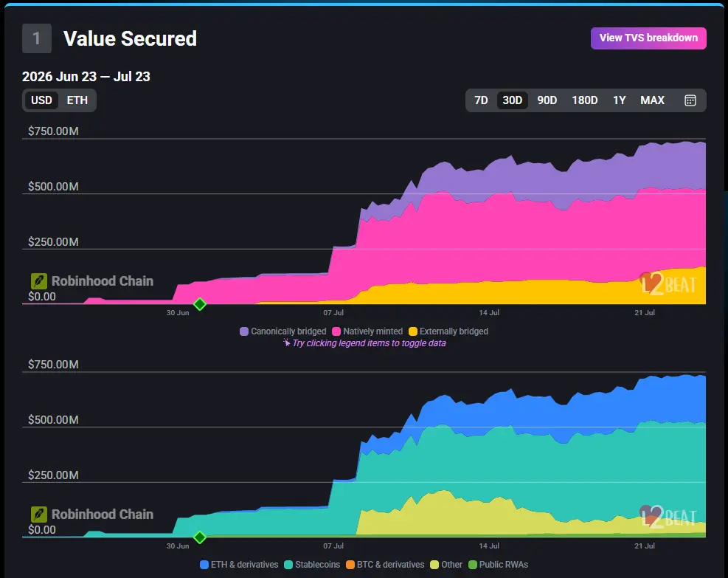Select the 180D time range
Screen dimensions: 728x578
tap(584, 100)
